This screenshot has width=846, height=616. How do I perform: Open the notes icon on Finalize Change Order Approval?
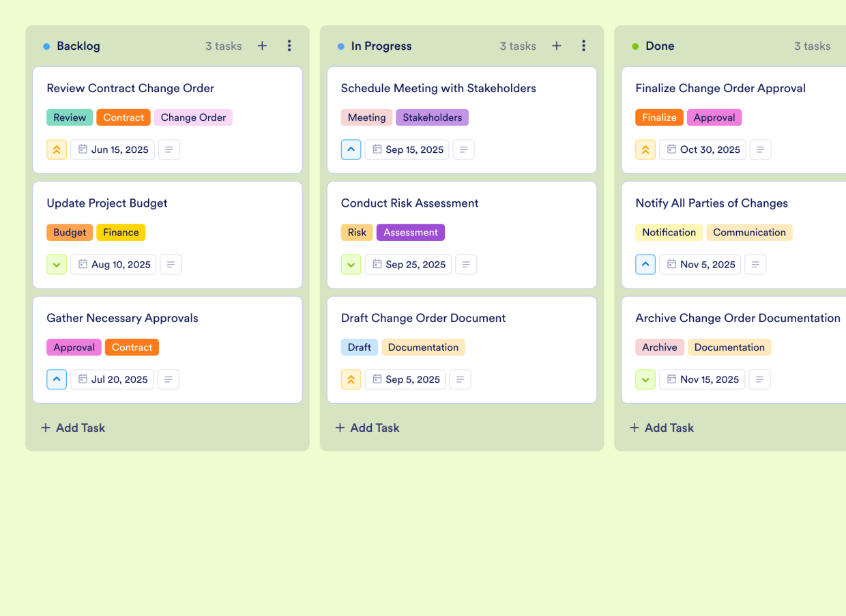point(760,149)
